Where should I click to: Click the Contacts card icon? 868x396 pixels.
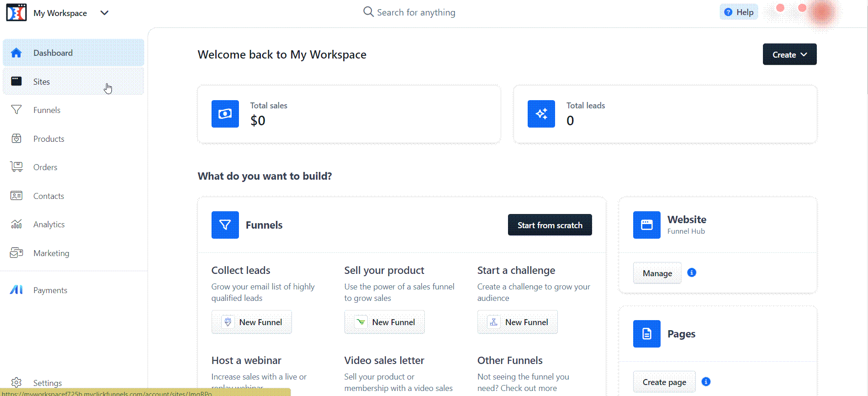[16, 196]
